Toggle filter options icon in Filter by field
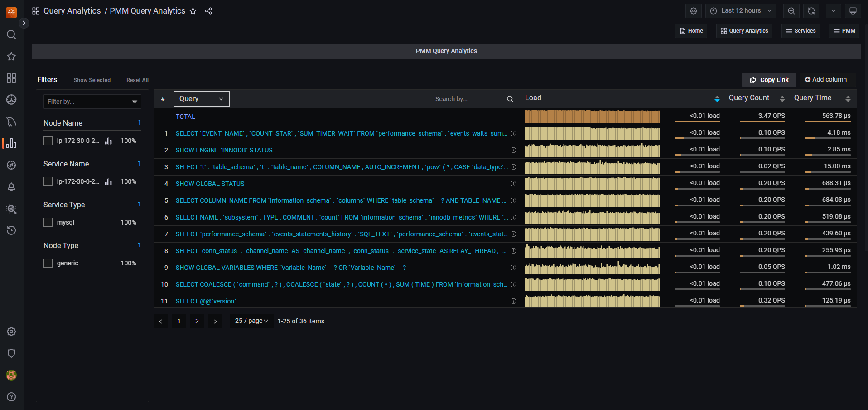This screenshot has height=410, width=868. pyautogui.click(x=135, y=102)
